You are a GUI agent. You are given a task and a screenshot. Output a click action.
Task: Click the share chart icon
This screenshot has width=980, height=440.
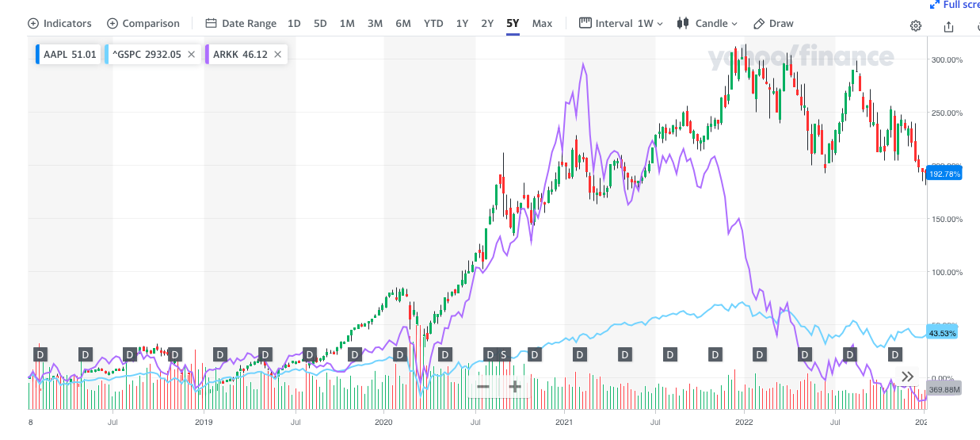[x=949, y=26]
